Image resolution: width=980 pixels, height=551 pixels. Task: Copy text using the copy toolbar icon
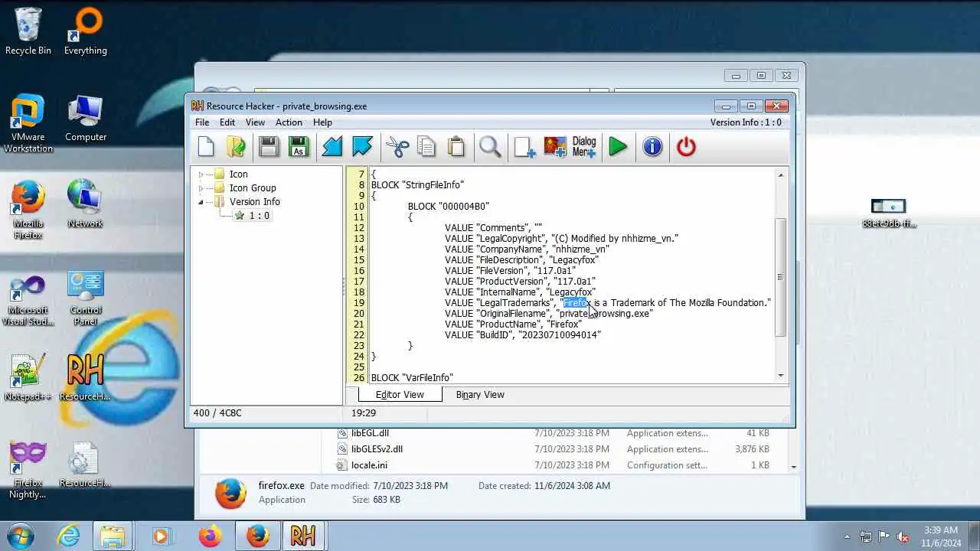point(426,146)
